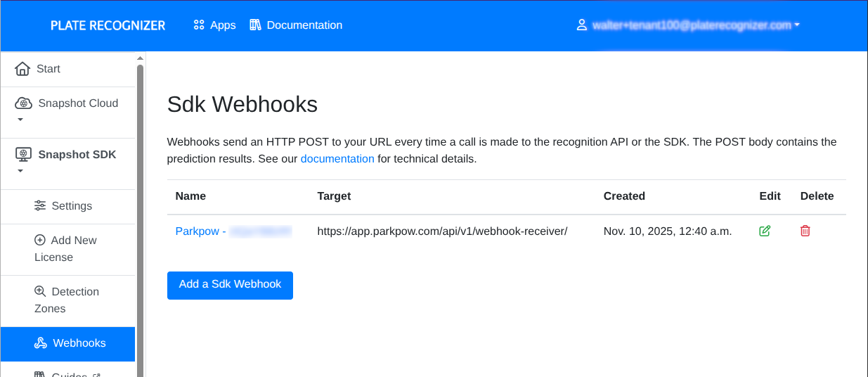Collapse the Snapshot SDK caret
The height and width of the screenshot is (377, 868).
[20, 172]
